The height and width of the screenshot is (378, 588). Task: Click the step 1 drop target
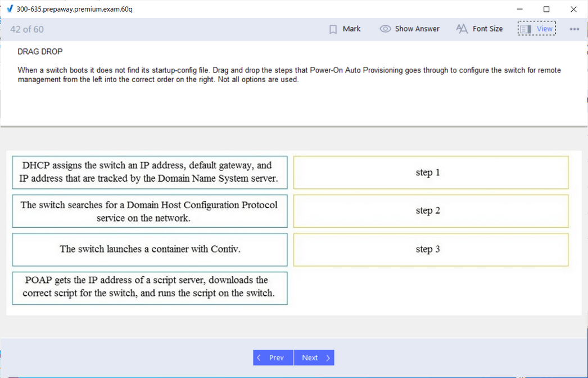click(x=431, y=172)
